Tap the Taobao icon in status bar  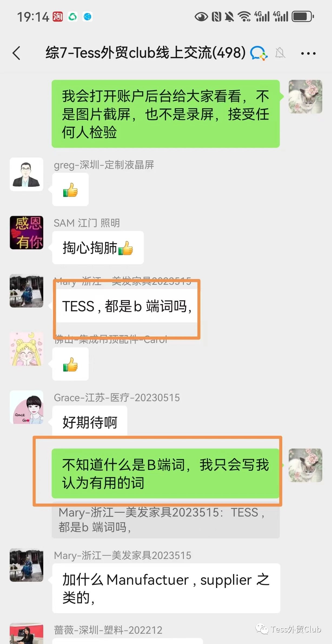58,17
